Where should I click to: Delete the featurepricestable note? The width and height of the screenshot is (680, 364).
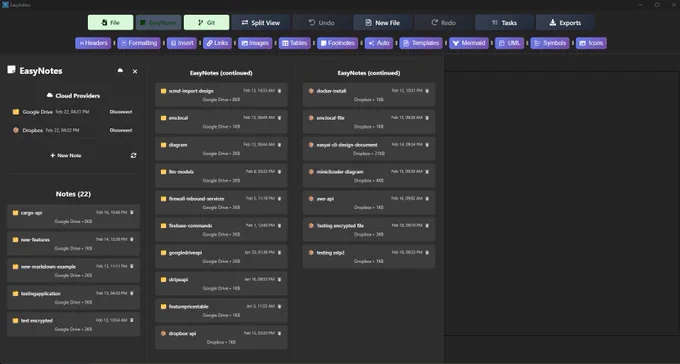pos(279,306)
